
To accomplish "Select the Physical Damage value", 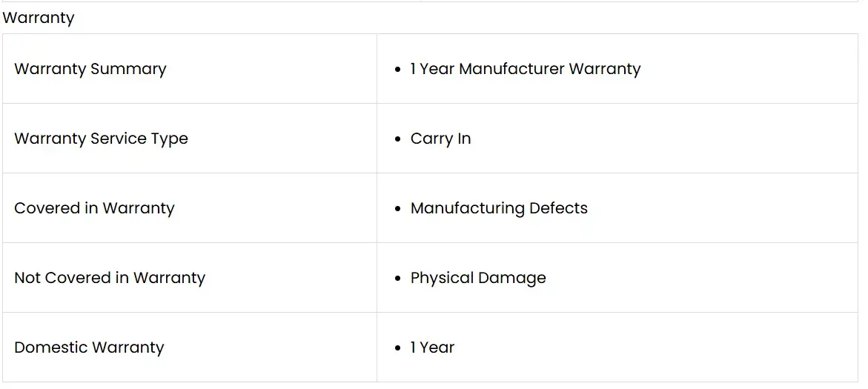I will tap(478, 278).
